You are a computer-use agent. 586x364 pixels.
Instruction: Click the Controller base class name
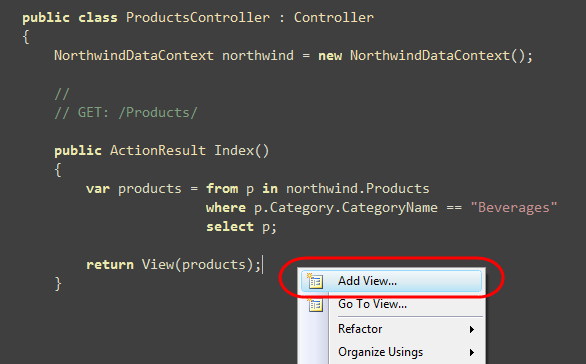[x=333, y=18]
